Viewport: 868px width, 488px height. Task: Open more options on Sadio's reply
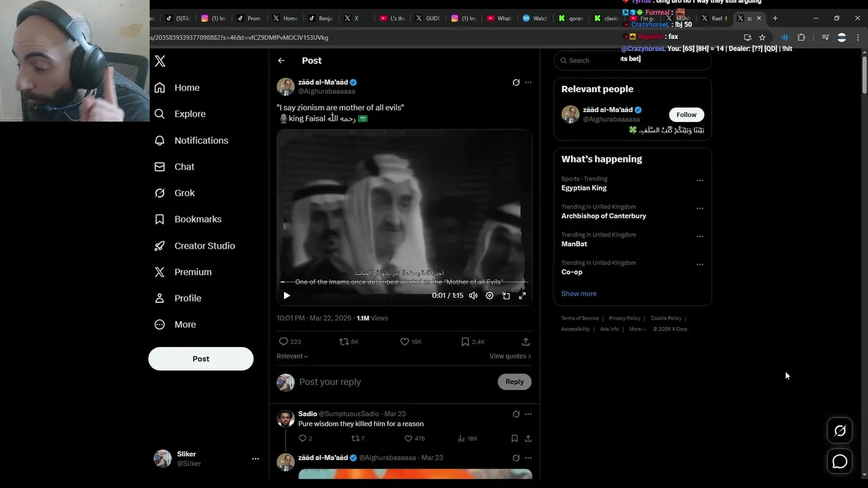click(528, 414)
